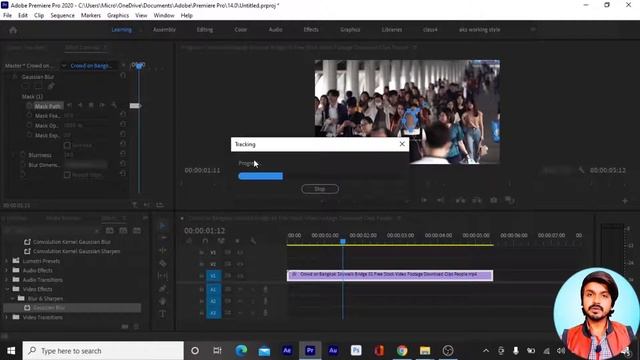Screen dimensions: 640x360
Task: Collapse the Video Effects folder
Action: (x=6, y=289)
